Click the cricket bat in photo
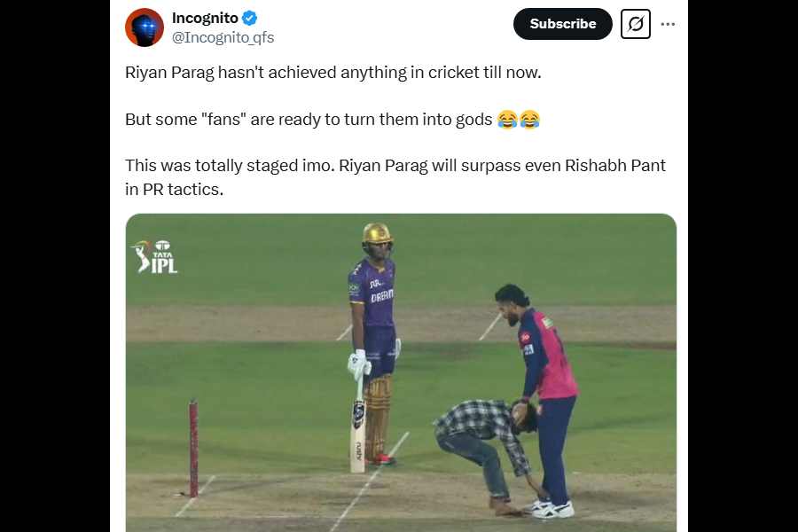Screen dimensions: 798x532 (358, 426)
